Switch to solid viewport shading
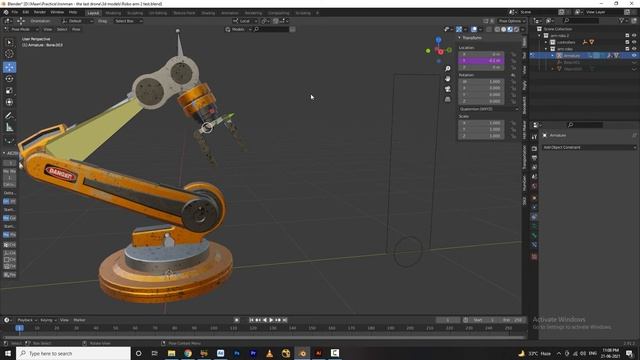Image resolution: width=640 pixels, height=360 pixels. coord(504,29)
